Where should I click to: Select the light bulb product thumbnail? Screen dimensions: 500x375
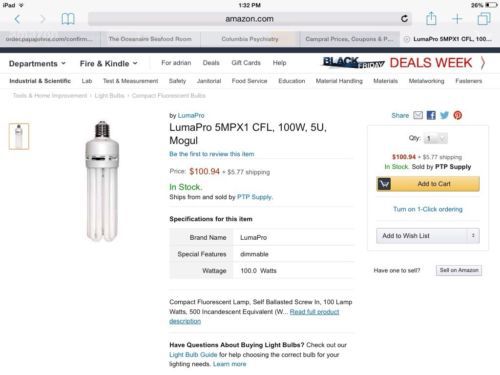(19, 136)
